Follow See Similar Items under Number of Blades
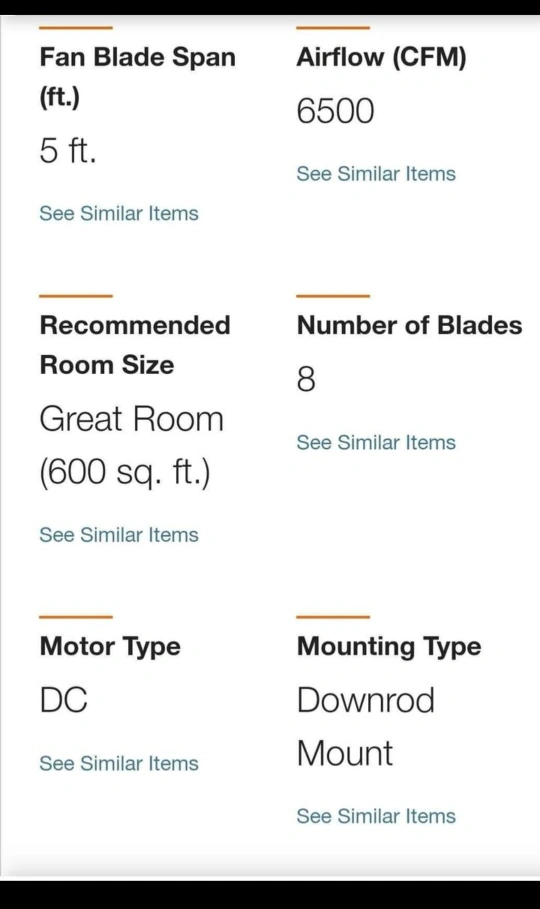Screen dimensions: 540x909 (x=376, y=442)
